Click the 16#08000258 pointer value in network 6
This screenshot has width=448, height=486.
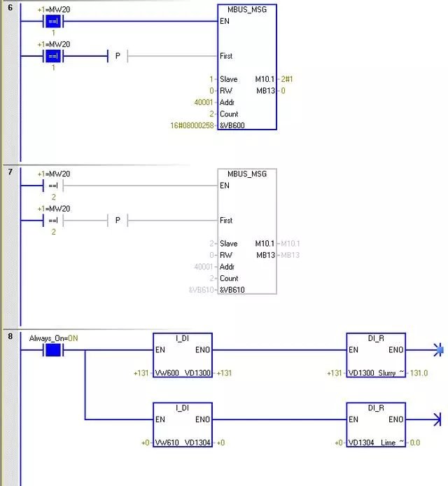(x=192, y=126)
